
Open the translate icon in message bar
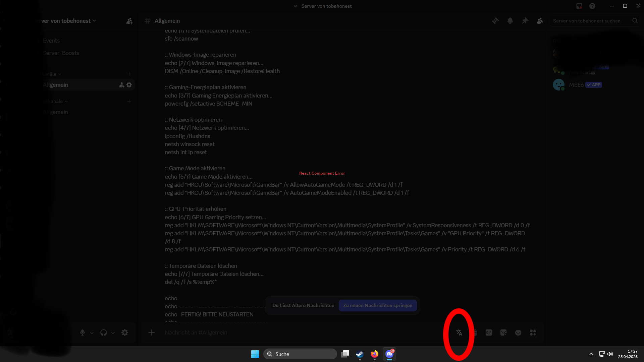[x=459, y=333]
